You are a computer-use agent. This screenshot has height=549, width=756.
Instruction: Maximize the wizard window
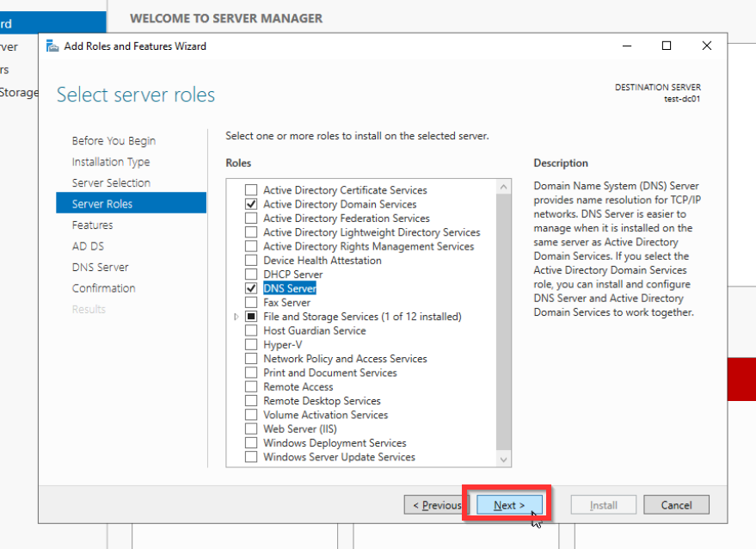coord(667,46)
